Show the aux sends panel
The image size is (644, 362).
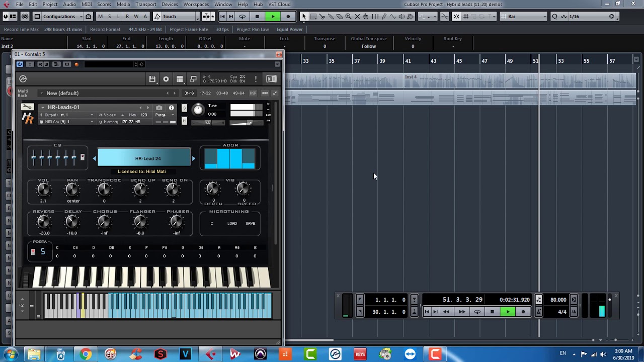click(x=265, y=93)
